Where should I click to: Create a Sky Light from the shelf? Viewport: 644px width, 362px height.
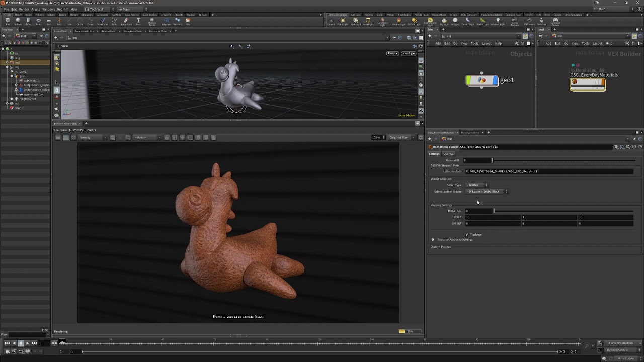(444, 22)
